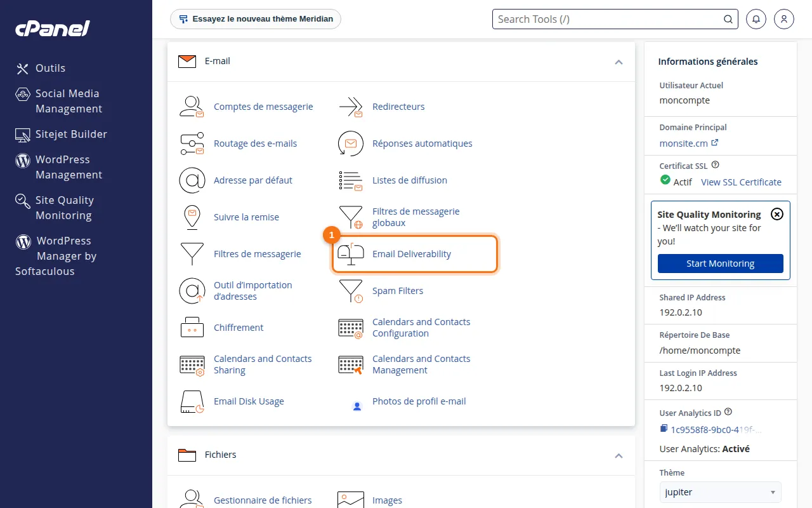Open Outil d'importation d'adresses link

253,291
